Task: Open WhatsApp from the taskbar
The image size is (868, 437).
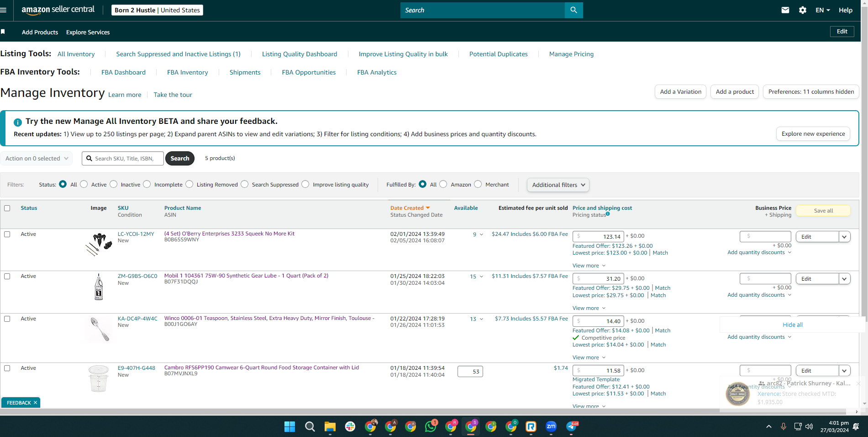Action: tap(431, 426)
